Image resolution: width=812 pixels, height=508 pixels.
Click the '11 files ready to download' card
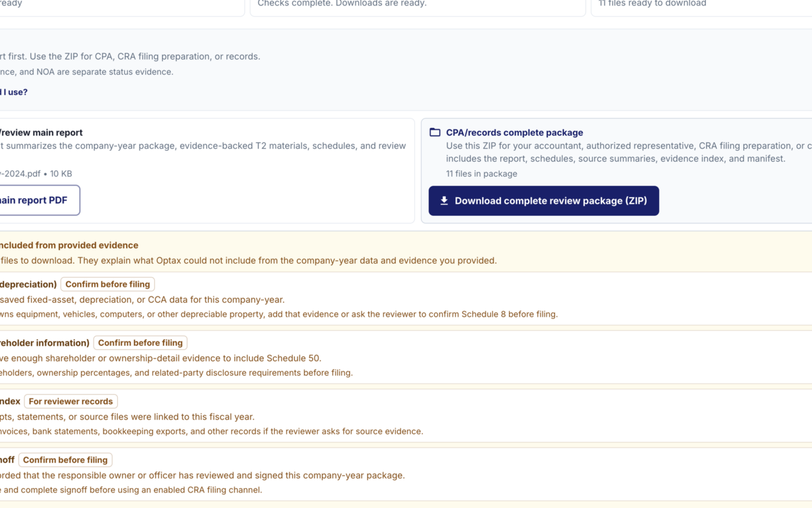point(702,6)
